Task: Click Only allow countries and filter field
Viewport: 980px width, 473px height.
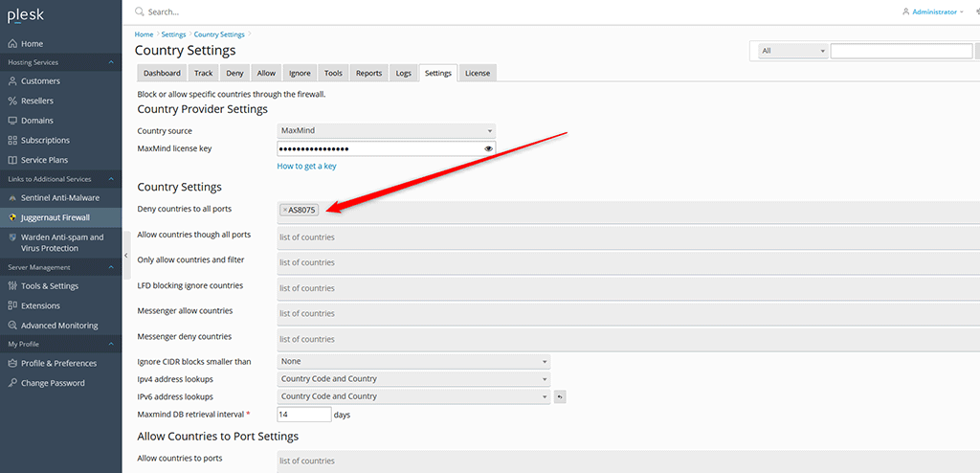Action: [628, 262]
